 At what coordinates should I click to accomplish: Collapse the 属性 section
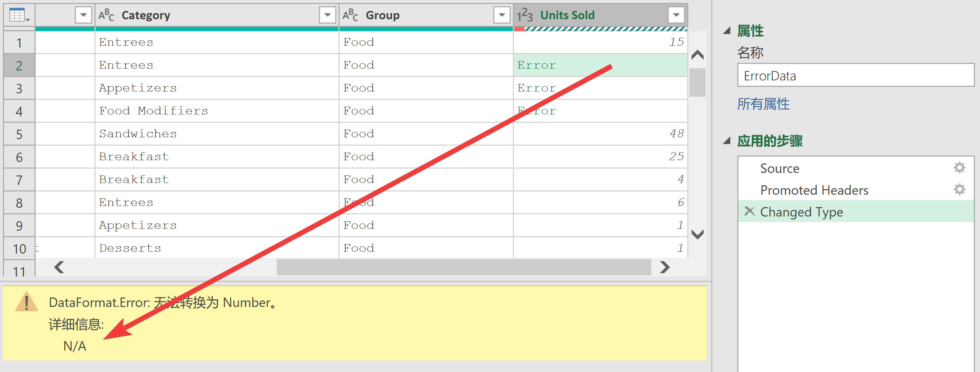coord(727,31)
